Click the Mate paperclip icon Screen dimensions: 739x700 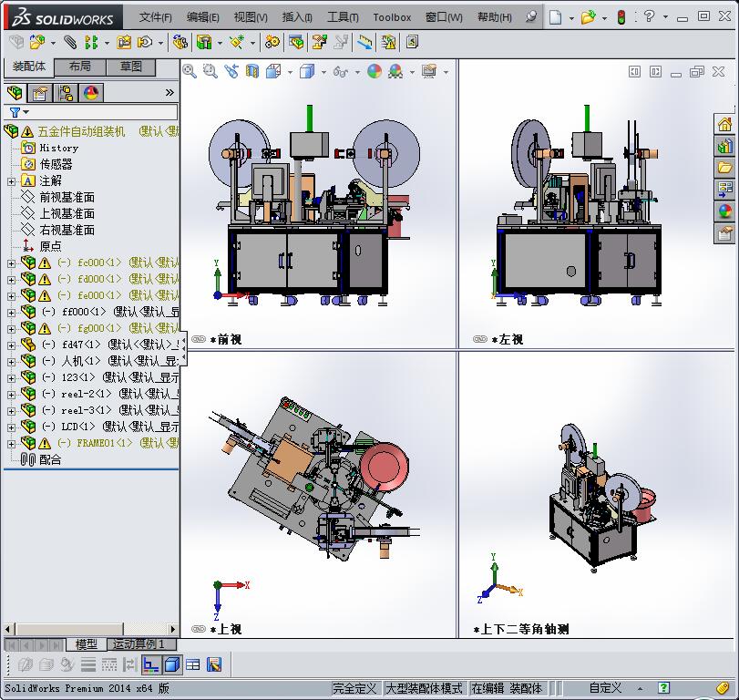point(70,43)
